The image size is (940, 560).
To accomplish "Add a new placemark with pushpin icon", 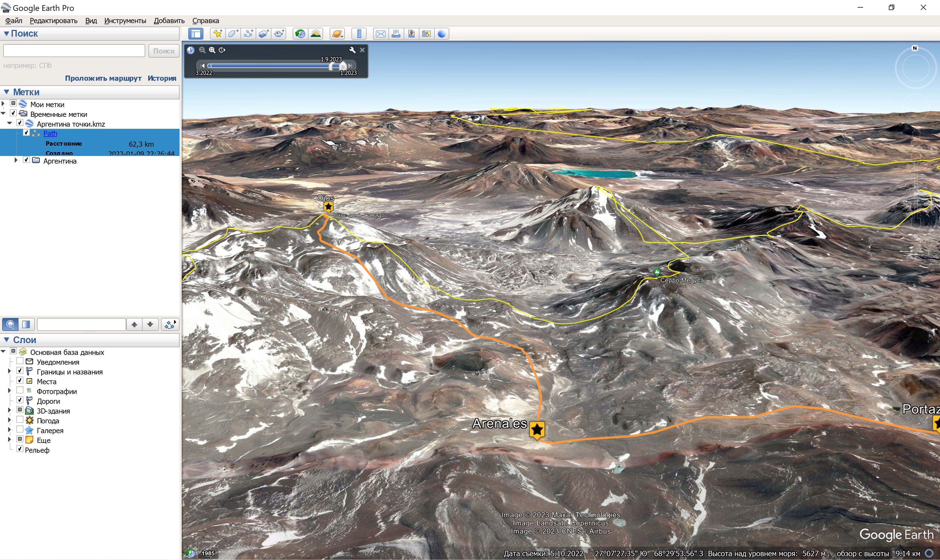I will tap(218, 34).
